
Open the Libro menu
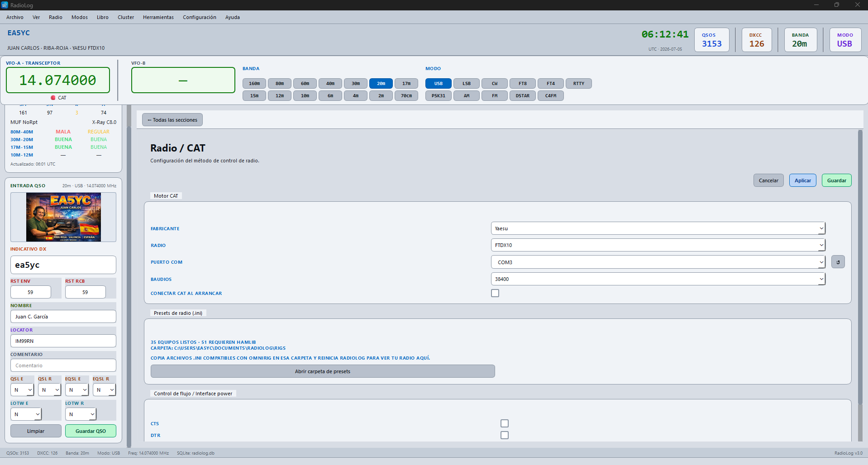[x=103, y=17]
